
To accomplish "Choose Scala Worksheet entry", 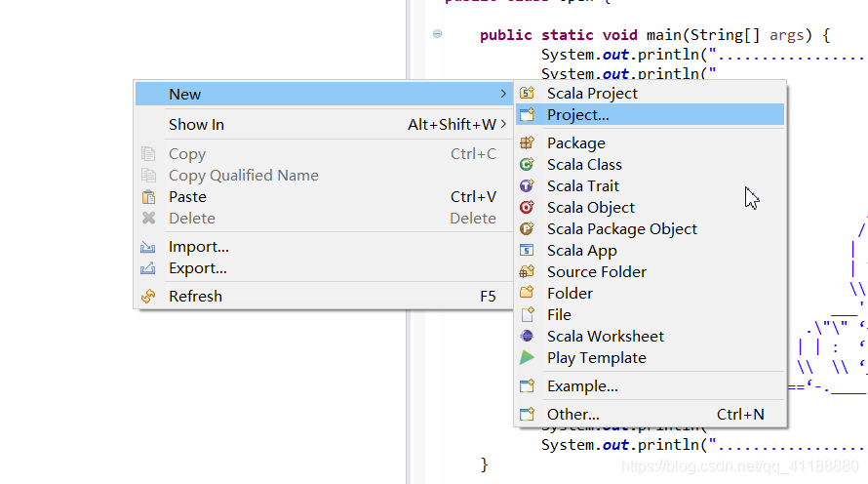I will (650, 336).
